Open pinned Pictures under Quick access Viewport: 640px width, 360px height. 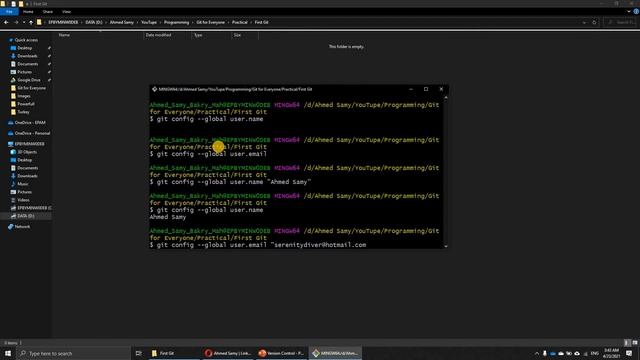point(24,72)
